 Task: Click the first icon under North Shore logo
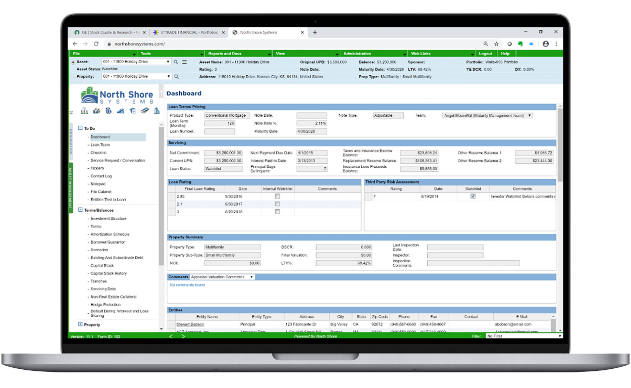(85, 111)
